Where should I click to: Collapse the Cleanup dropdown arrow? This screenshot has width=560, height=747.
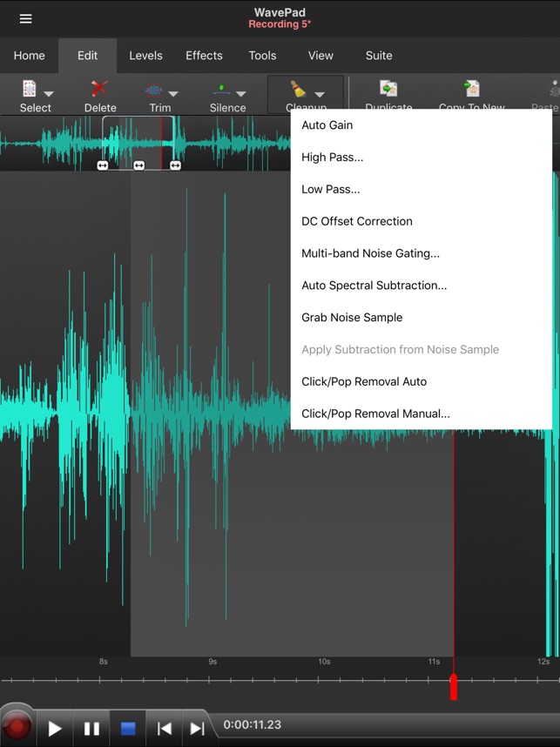[320, 94]
